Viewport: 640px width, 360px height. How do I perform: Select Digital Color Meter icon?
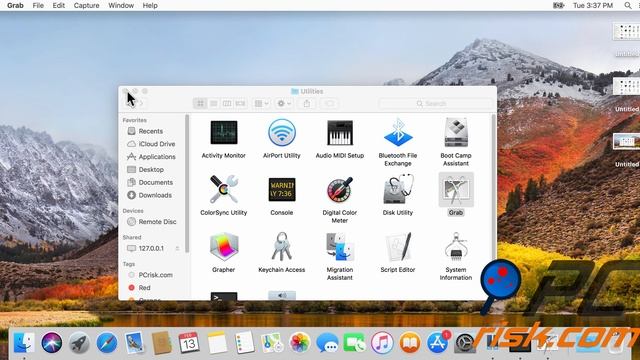[x=340, y=189]
